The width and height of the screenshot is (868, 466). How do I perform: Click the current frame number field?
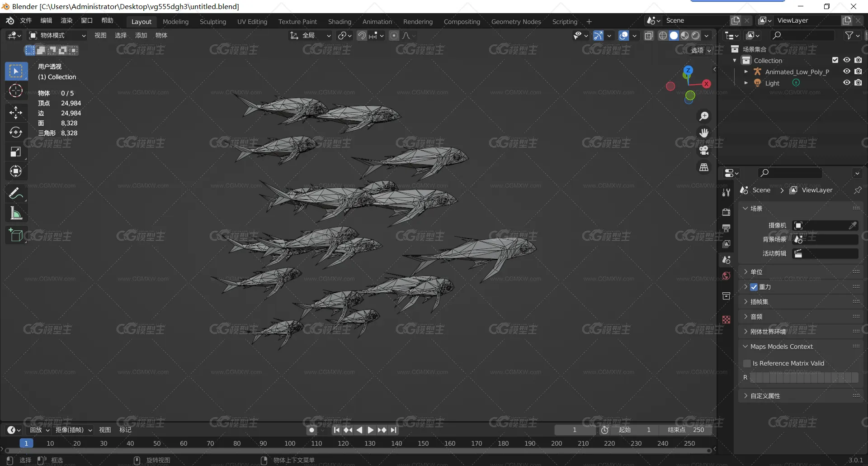tap(575, 430)
